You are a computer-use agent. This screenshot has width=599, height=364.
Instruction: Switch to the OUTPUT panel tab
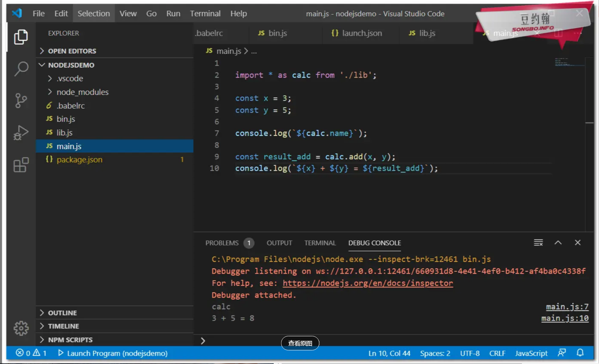(x=279, y=243)
